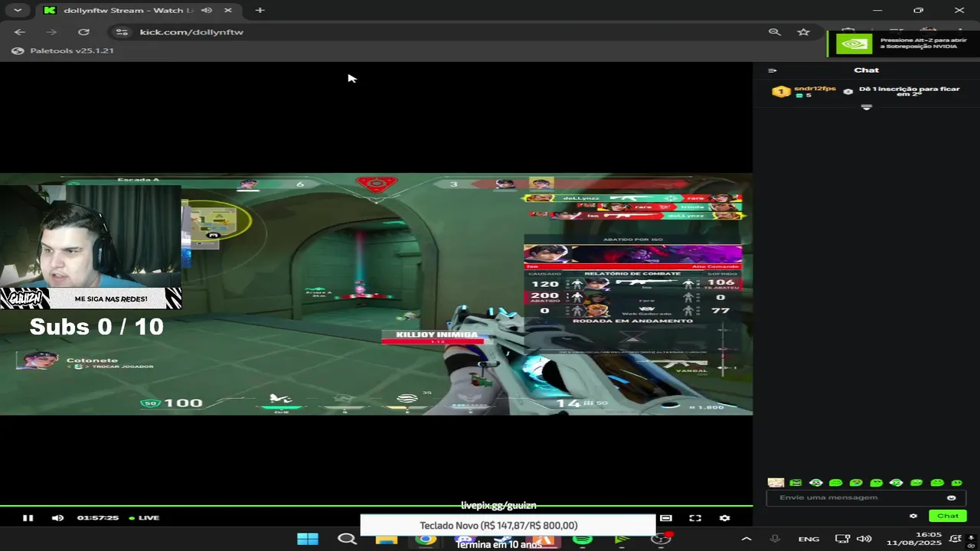980x551 pixels.
Task: Reload the kick.com page
Action: click(x=83, y=32)
